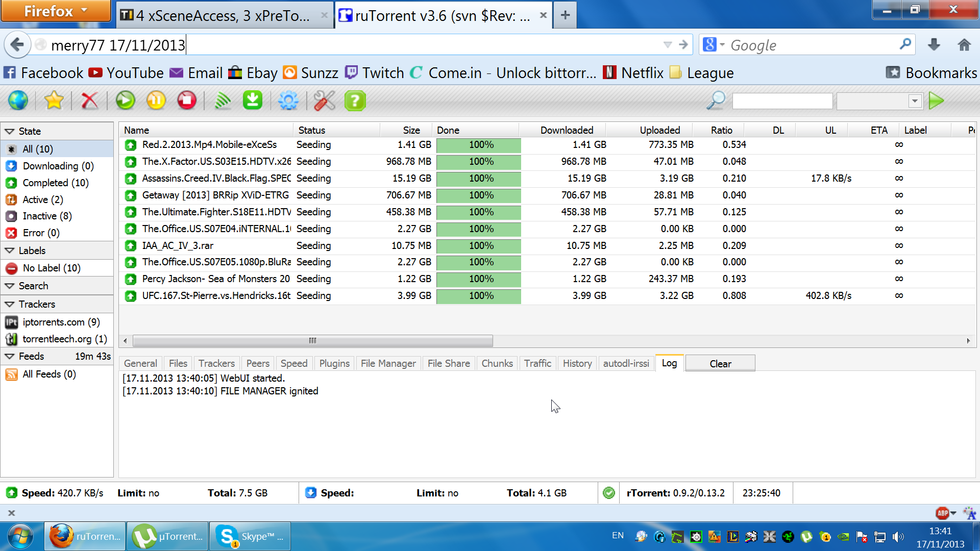Select the Inactive (8) filter
The width and height of the screenshot is (980, 551).
coord(57,216)
